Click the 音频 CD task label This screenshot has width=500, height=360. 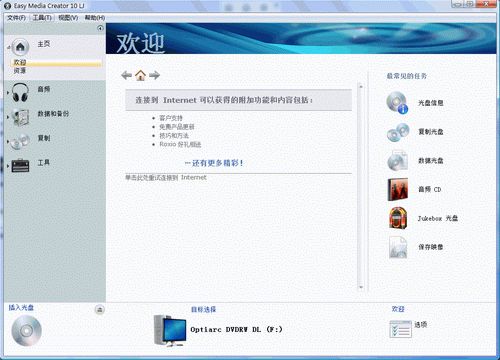coord(430,189)
